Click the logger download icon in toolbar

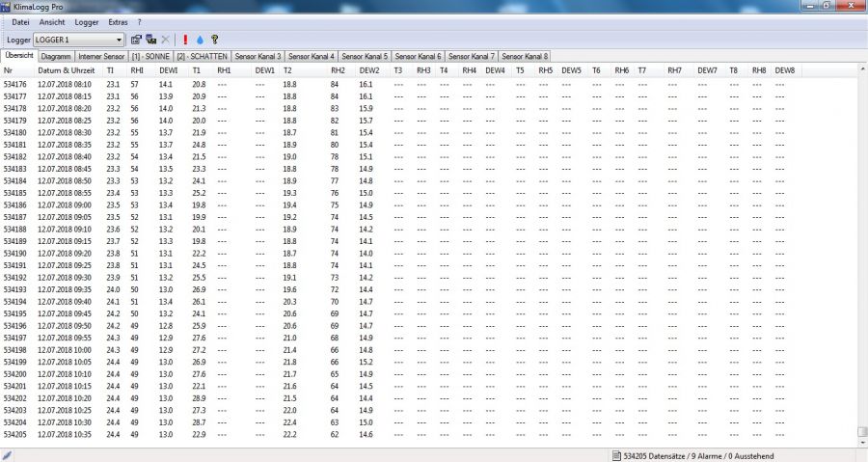[x=150, y=41]
